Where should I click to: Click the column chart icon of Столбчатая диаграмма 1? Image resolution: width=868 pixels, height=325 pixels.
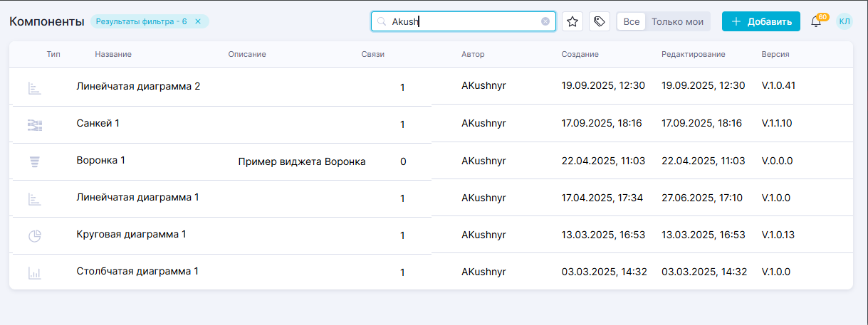tap(34, 272)
